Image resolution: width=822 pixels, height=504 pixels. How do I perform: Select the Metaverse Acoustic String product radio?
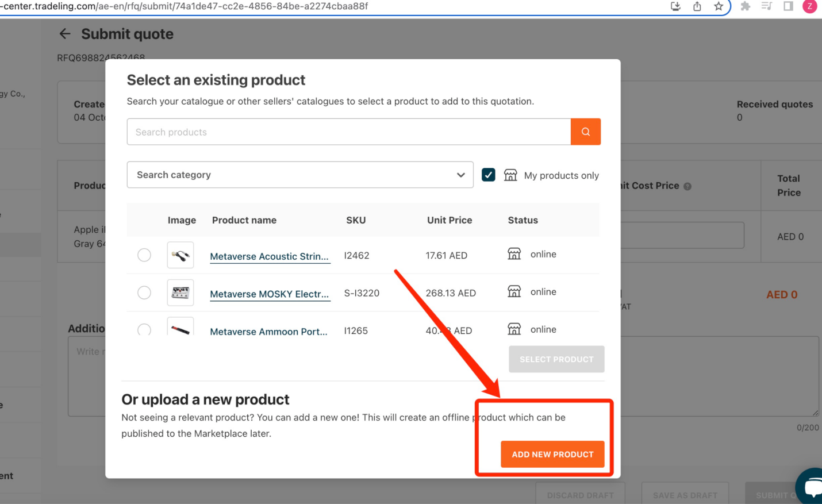point(144,255)
